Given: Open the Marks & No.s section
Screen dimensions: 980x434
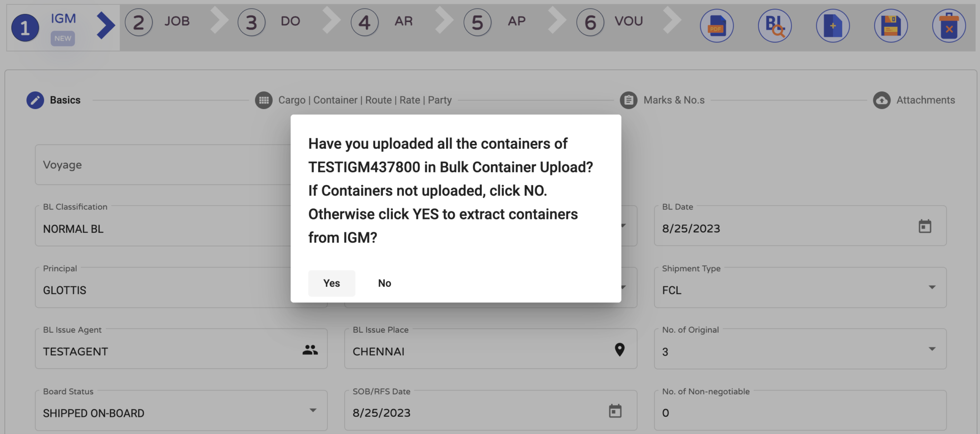Looking at the screenshot, I should click(662, 100).
